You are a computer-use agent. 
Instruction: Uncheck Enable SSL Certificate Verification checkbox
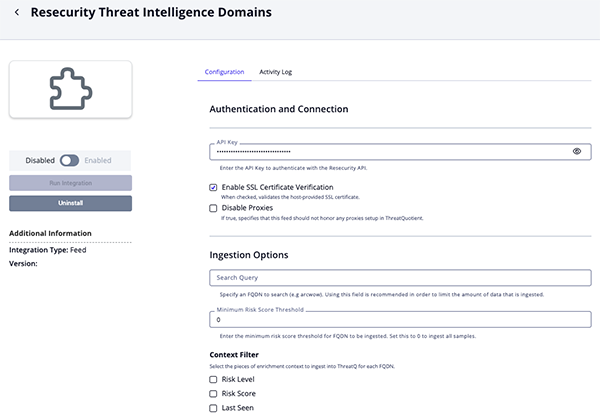[213, 187]
